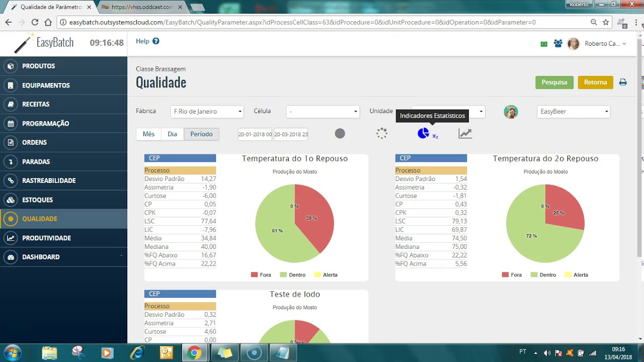
Task: Select the Paradas arrow icon
Action: click(11, 162)
